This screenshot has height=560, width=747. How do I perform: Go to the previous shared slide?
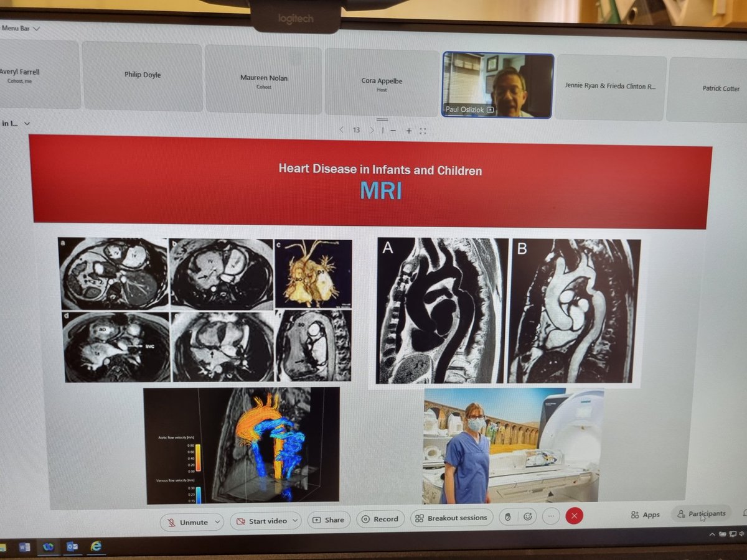342,130
